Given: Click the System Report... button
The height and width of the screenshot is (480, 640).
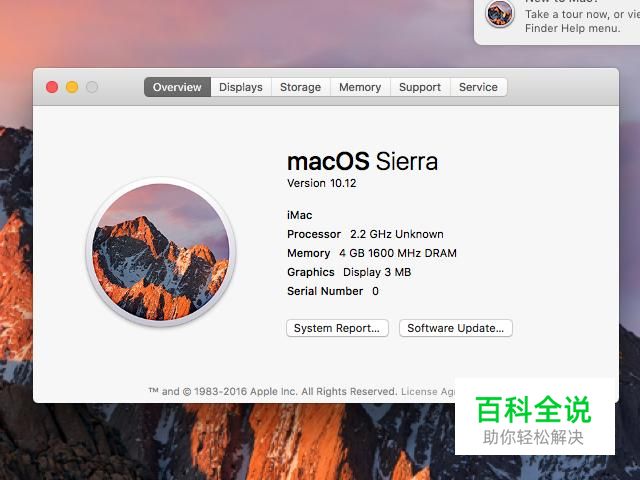Looking at the screenshot, I should coord(337,328).
